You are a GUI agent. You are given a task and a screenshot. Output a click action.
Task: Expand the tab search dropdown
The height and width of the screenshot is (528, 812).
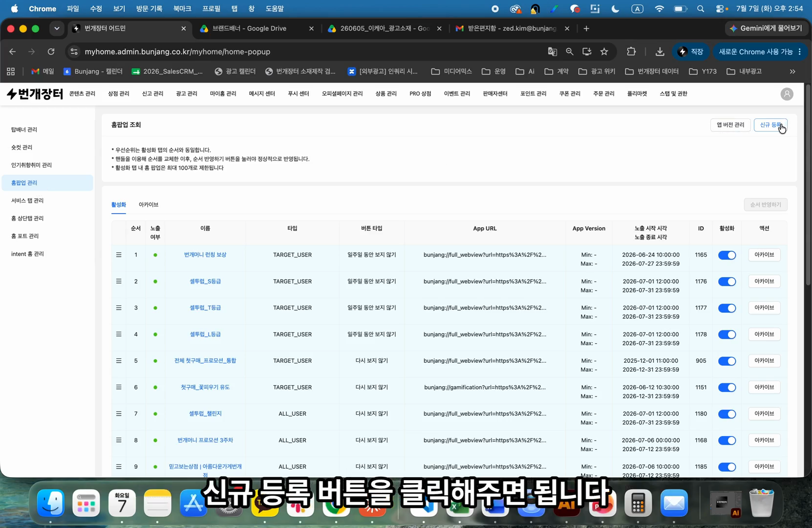point(57,29)
